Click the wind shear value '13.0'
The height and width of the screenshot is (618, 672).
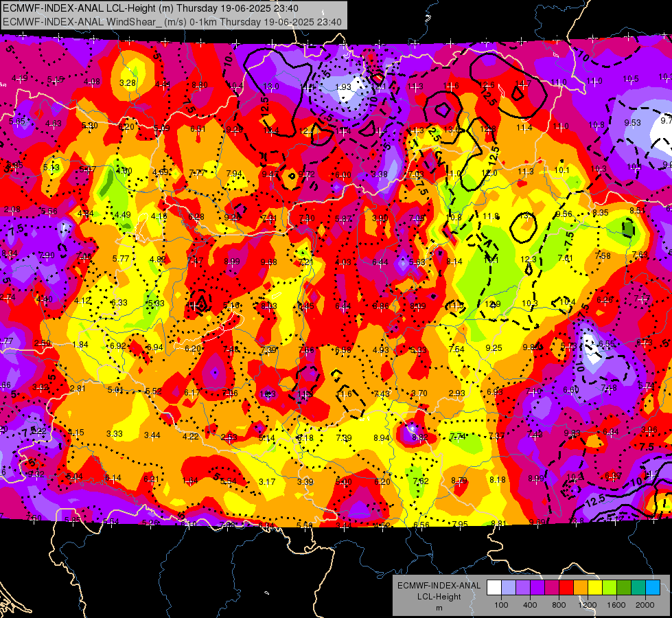tap(271, 87)
